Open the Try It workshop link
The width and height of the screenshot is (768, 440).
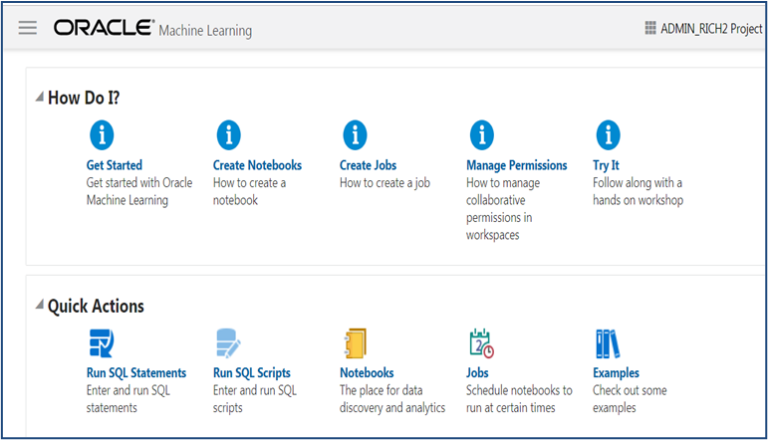pyautogui.click(x=606, y=165)
